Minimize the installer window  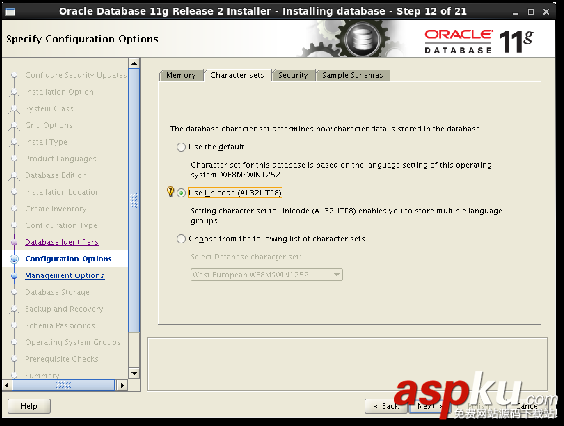point(515,12)
